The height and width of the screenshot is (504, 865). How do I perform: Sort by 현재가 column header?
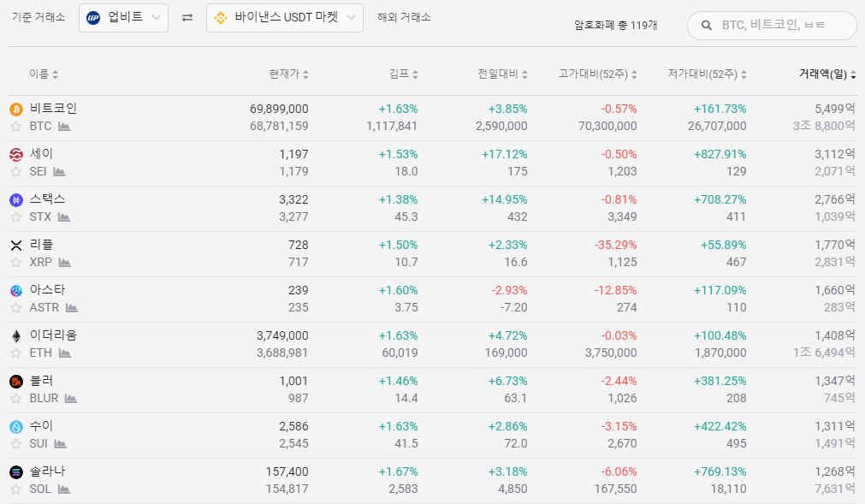tap(289, 74)
